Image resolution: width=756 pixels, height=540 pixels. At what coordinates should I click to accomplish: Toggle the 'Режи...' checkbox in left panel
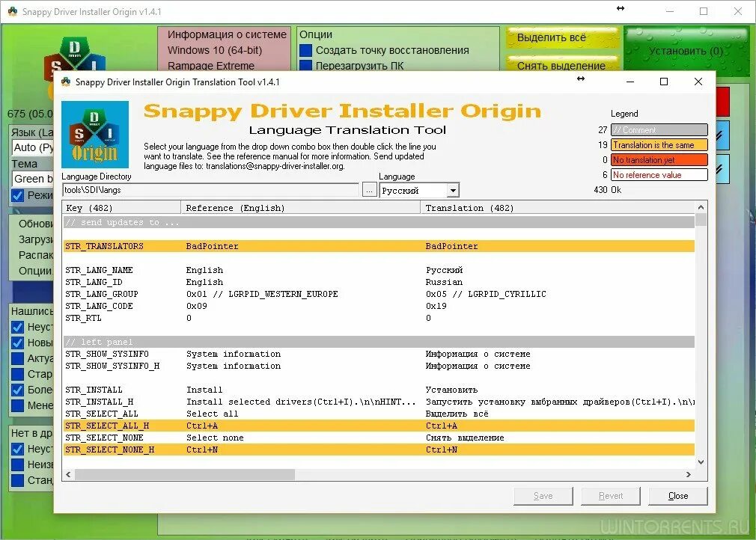tap(18, 195)
